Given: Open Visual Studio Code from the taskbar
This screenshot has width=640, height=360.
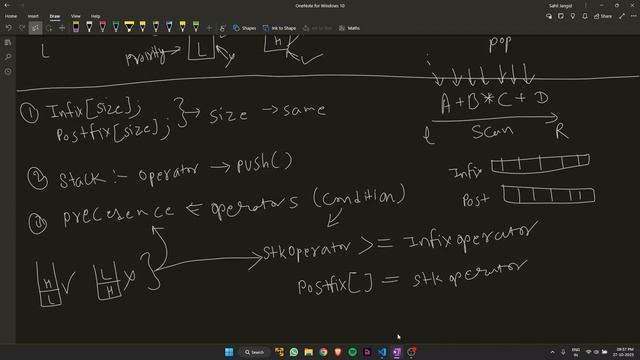Looking at the screenshot, I should pos(382,352).
